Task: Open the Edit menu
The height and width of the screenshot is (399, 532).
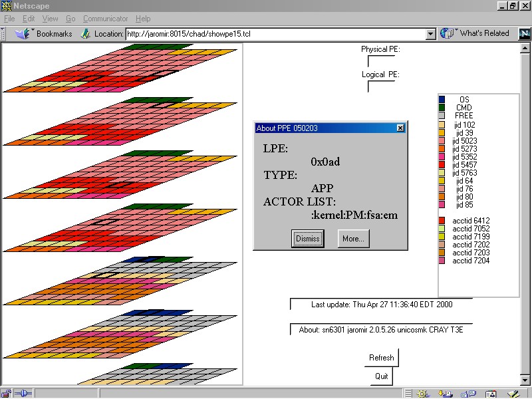Action: [x=29, y=19]
